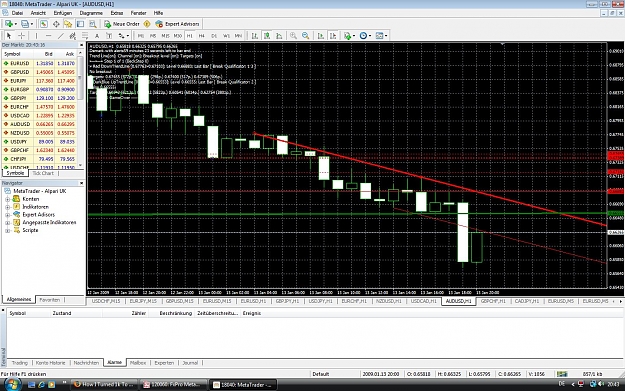Launch MetaEditor from the yellow diamond icon

coord(147,24)
